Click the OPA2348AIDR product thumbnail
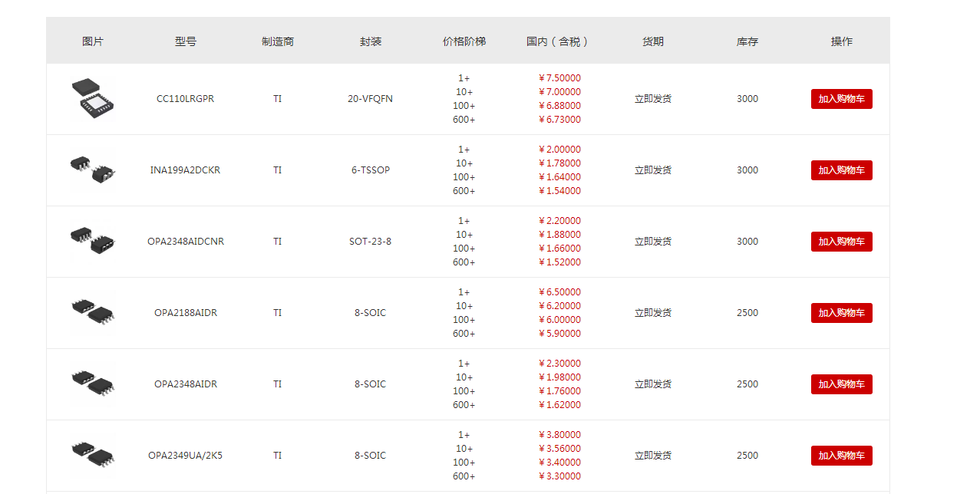Viewport: 980px width, 494px height. [x=92, y=384]
